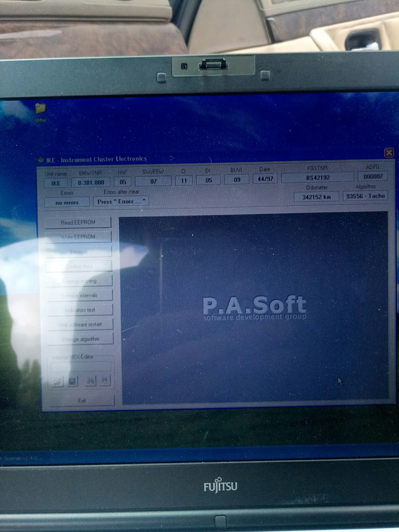
Task: Click the Change algorithm button
Action: point(81,339)
